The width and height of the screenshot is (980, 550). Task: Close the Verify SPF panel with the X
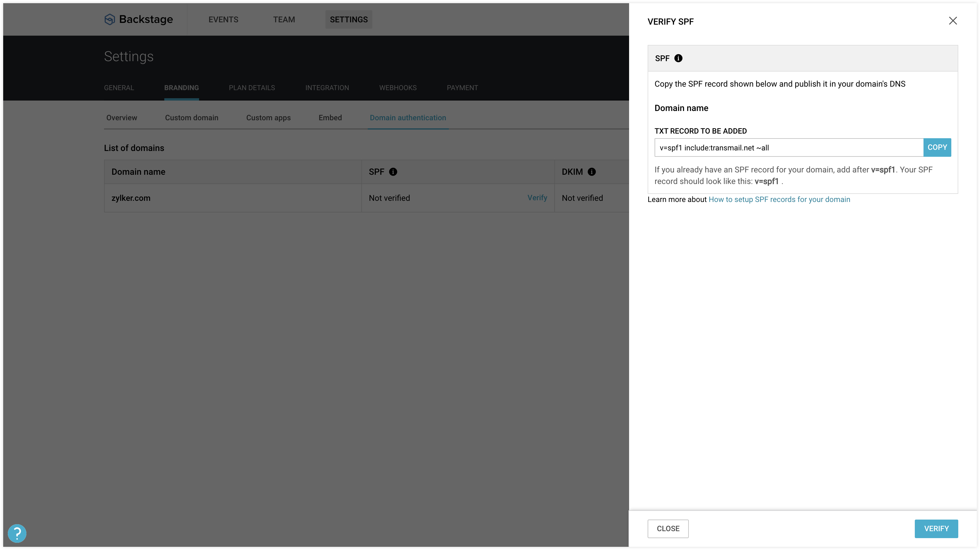[952, 21]
